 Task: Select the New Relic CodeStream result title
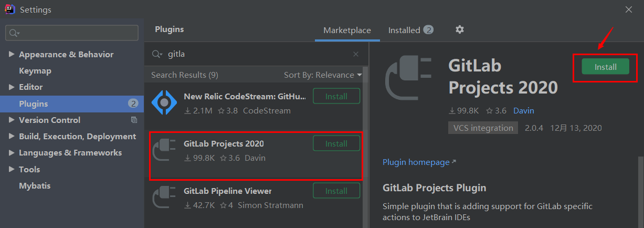pos(245,96)
